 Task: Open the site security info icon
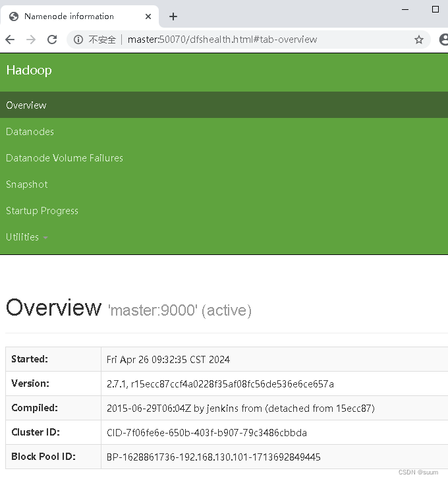78,40
